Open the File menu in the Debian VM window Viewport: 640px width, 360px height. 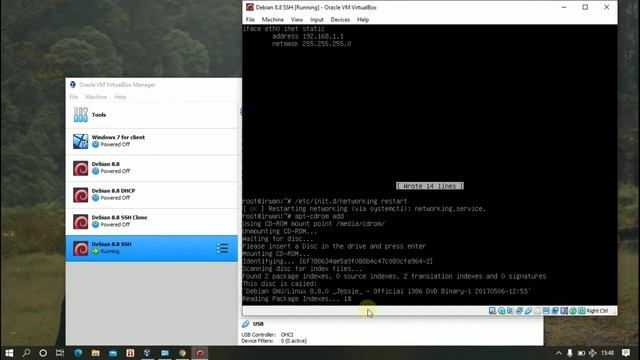[x=250, y=20]
